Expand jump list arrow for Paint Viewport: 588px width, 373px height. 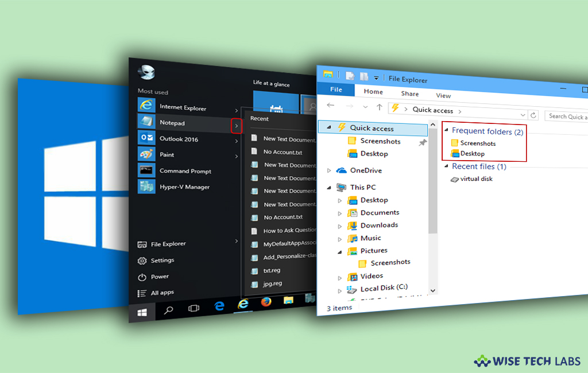[236, 156]
